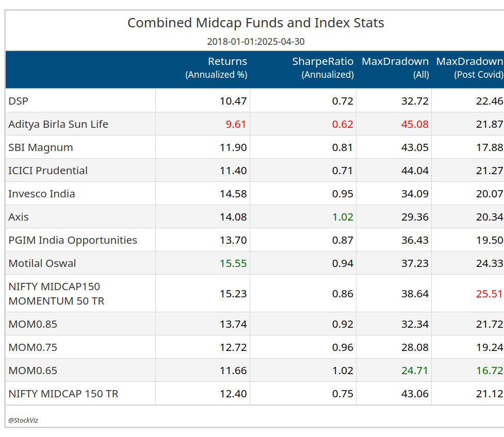Viewport: 504px width, 437px height.
Task: Click SBI Magnum Sharpe ratio 0.81
Action: 343,147
